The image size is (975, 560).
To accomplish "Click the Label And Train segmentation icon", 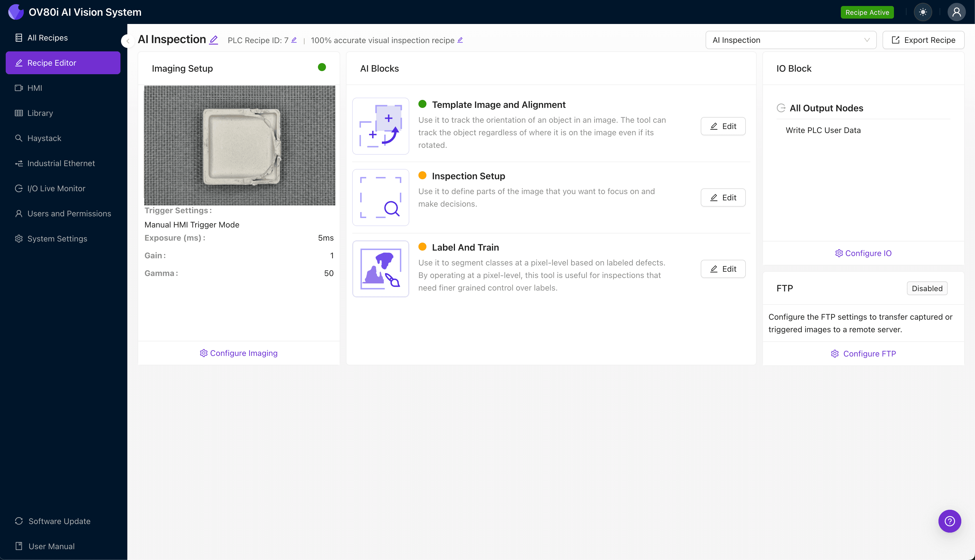I will pos(380,269).
